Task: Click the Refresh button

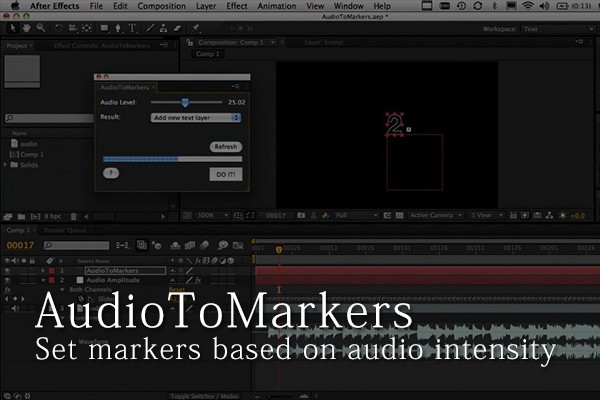Action: pos(226,147)
